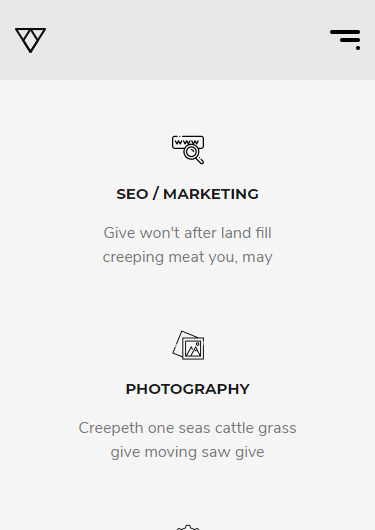The width and height of the screenshot is (375, 530).
Task: Click the www address box in SEO icon
Action: coord(188,142)
